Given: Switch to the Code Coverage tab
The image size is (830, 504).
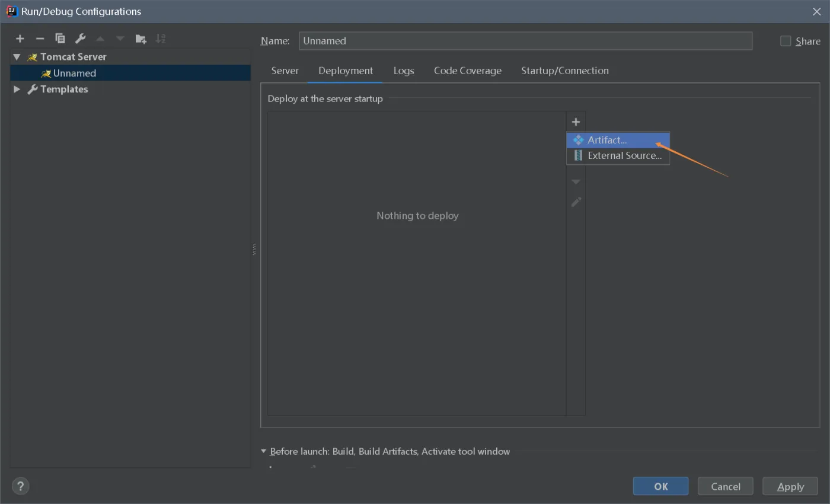Looking at the screenshot, I should (468, 71).
